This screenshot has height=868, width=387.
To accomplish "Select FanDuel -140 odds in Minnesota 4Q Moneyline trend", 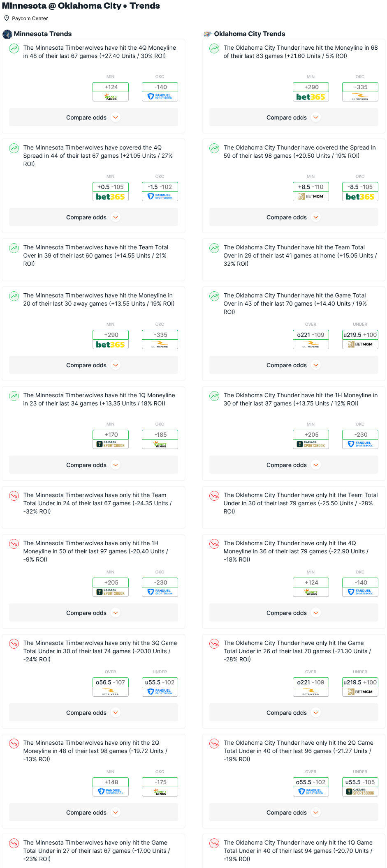I will point(160,92).
